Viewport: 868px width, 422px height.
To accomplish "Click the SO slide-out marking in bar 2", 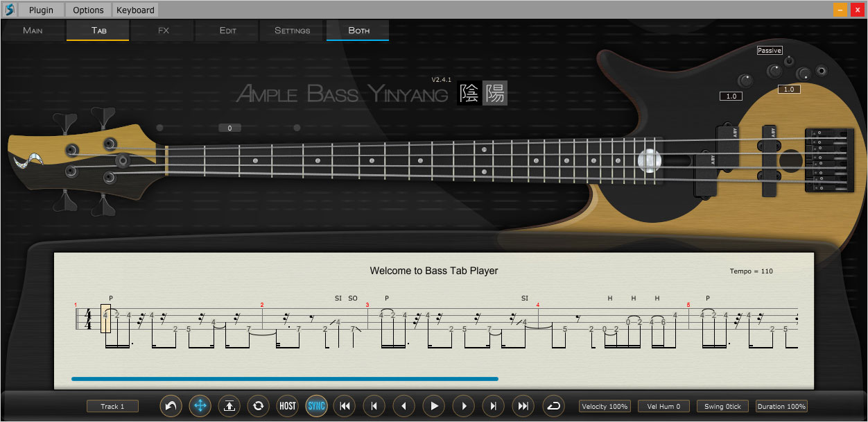I will (x=353, y=298).
